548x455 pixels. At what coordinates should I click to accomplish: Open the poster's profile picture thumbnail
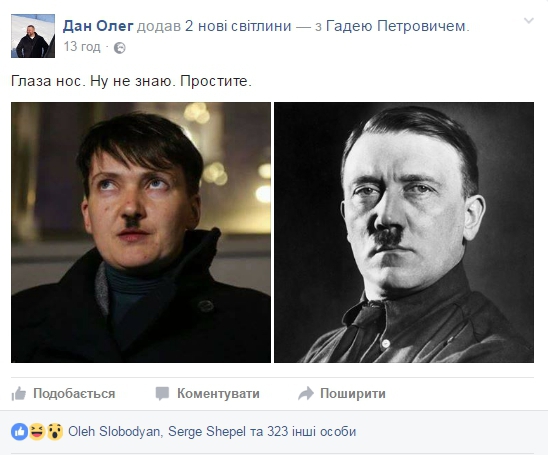coord(33,36)
